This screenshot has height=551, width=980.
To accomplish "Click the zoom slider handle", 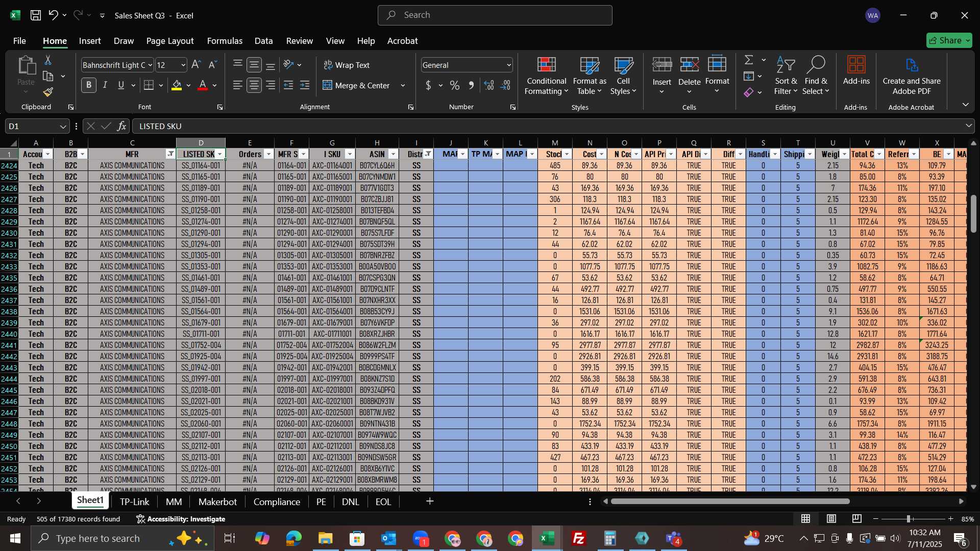I will [909, 519].
